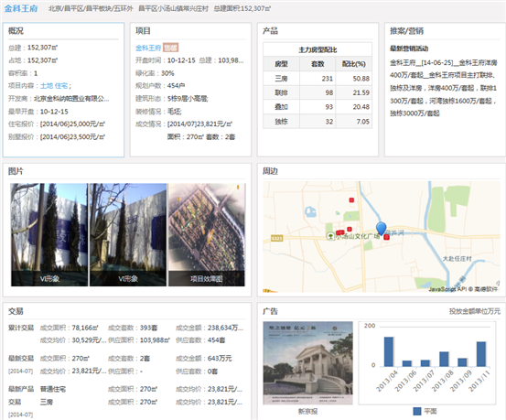
Task: Select the 2013/06 bar in ad chart
Action: point(407,363)
